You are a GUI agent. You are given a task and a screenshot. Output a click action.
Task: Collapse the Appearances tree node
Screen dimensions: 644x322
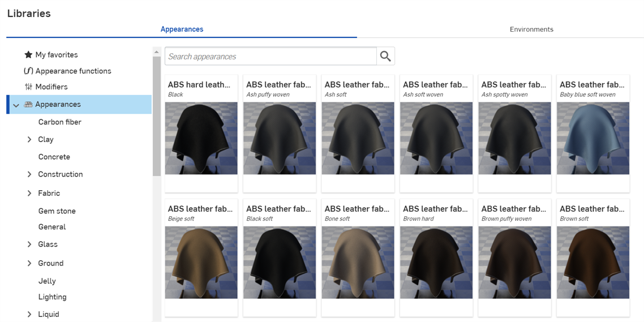[16, 105]
